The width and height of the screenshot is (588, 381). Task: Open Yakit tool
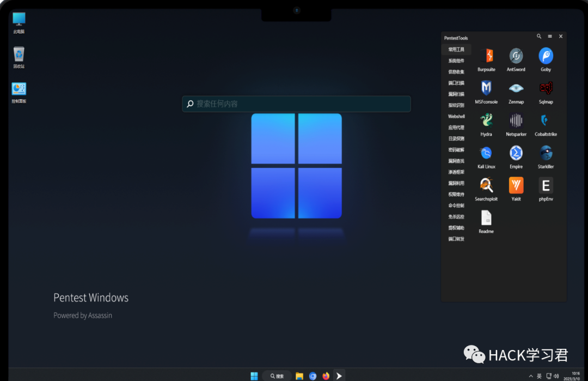pos(516,189)
